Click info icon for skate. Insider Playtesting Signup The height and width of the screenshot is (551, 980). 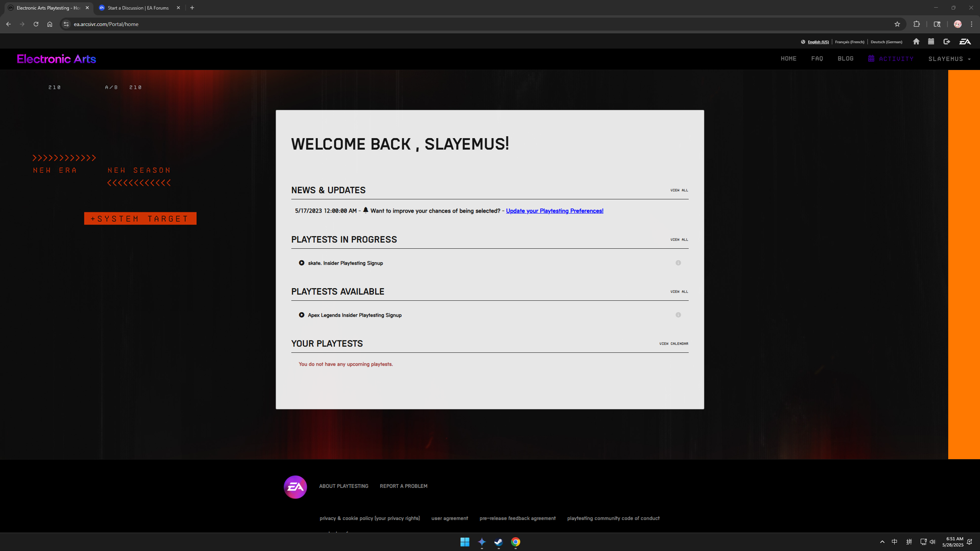point(678,263)
